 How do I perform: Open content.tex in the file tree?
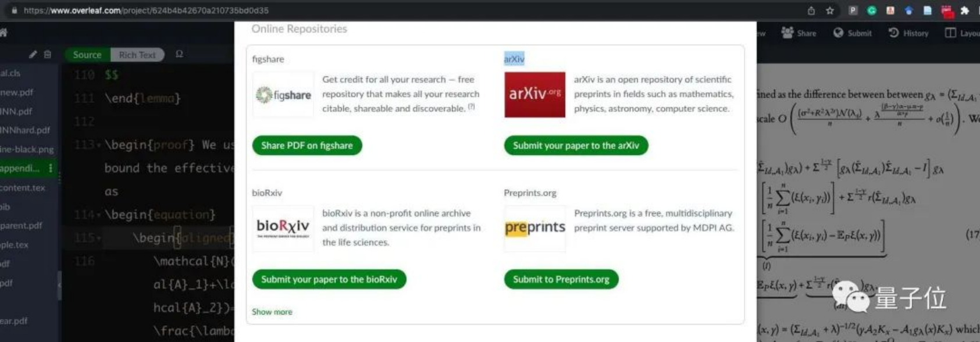tap(23, 187)
